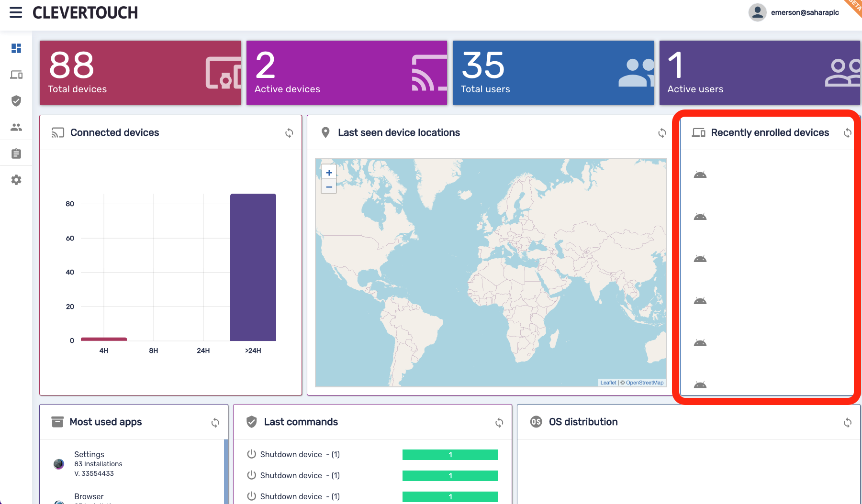Zoom out on the map

click(x=329, y=187)
